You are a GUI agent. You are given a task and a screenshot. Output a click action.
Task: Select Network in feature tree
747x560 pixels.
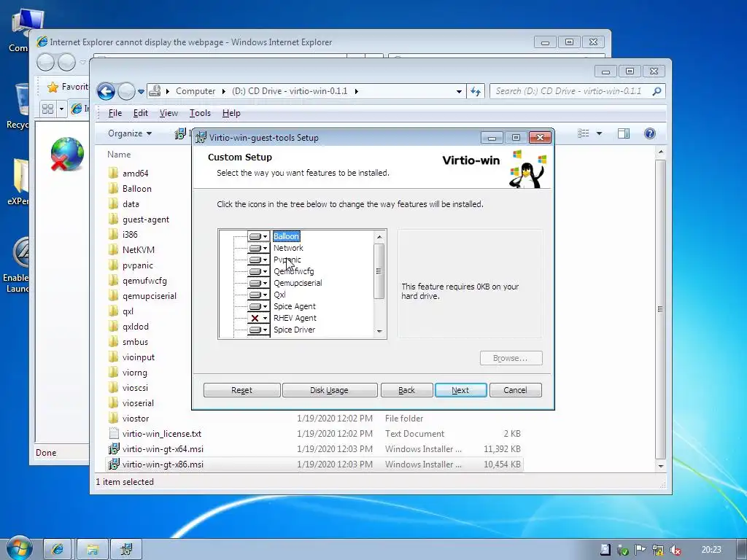coord(288,248)
